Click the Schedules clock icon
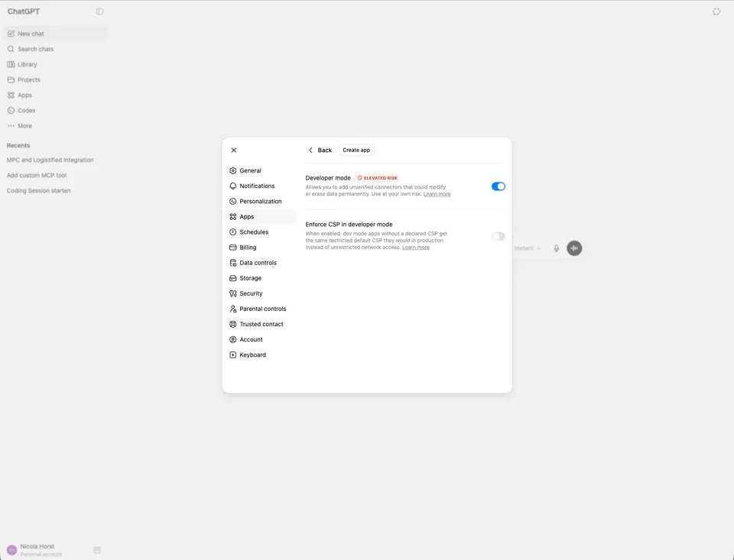The width and height of the screenshot is (734, 560). point(232,232)
